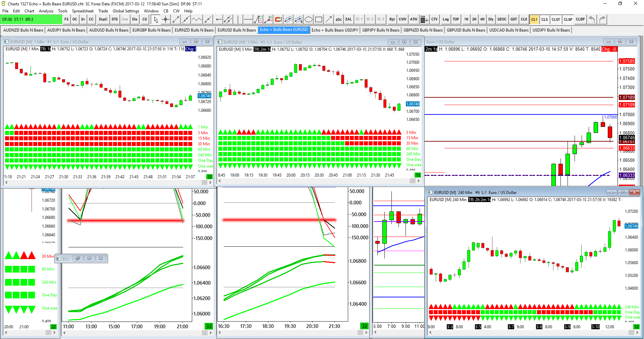Click the 1H timeframe button
This screenshot has height=339, width=644.
click(x=466, y=19)
